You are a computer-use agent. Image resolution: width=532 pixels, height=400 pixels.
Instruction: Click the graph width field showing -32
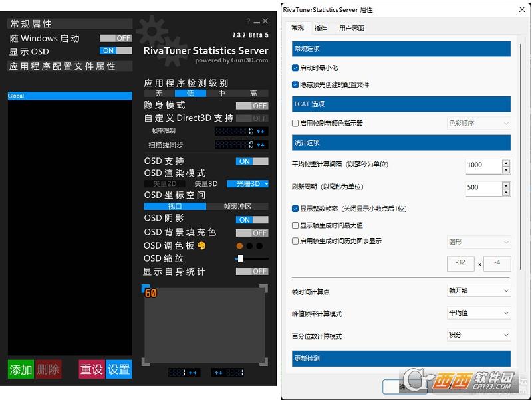[x=460, y=263]
